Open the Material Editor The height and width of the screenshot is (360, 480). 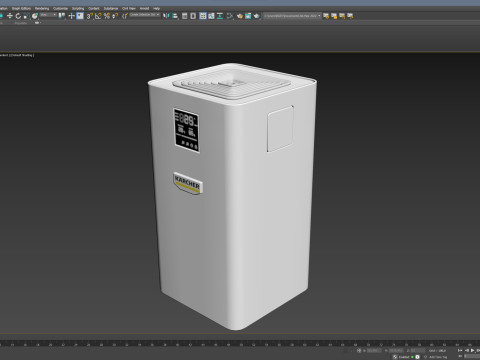230,16
